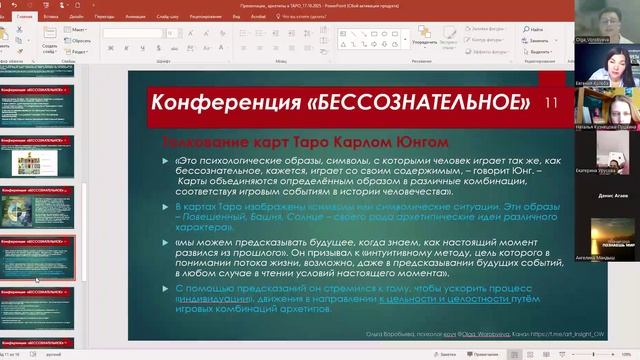Toggle numbered list
The height and width of the screenshot is (360, 640).
pyautogui.click(x=260, y=33)
